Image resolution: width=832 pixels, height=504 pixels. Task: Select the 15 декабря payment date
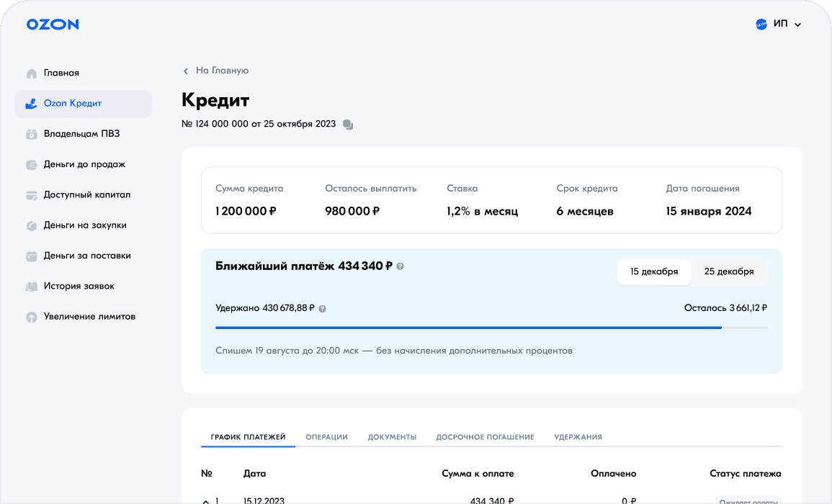(x=654, y=271)
